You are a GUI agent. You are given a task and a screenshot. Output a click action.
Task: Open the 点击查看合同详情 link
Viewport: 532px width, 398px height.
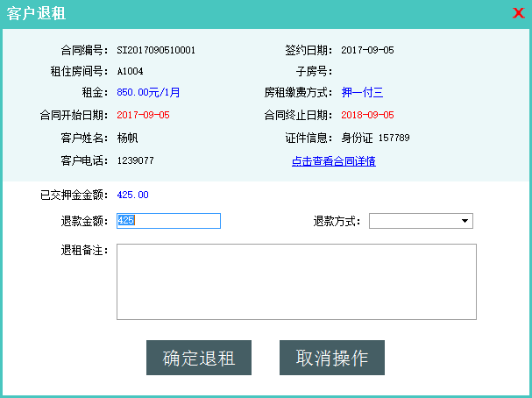click(333, 161)
